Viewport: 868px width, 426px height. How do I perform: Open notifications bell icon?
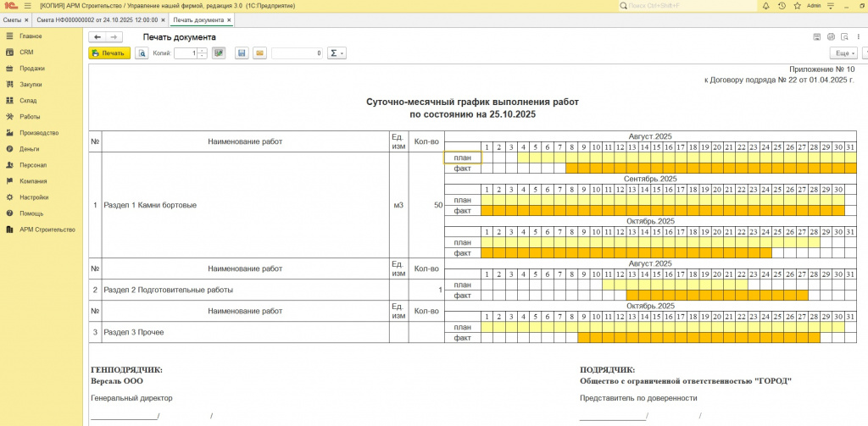click(x=766, y=5)
